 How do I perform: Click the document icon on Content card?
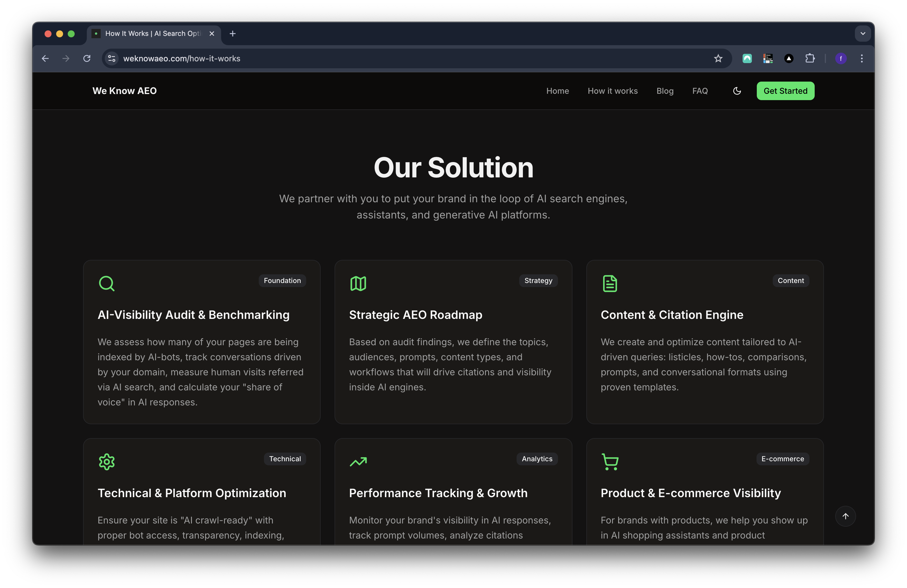pos(610,284)
